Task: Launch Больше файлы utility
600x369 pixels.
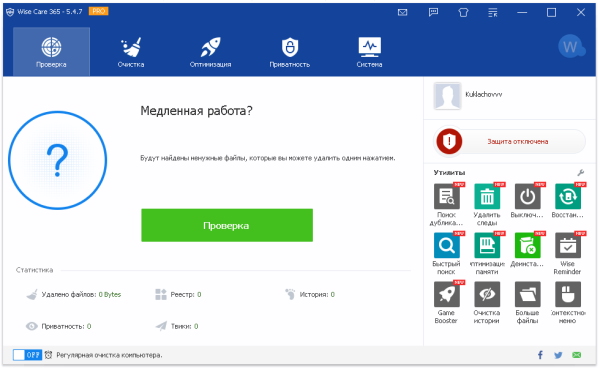Action: (527, 303)
